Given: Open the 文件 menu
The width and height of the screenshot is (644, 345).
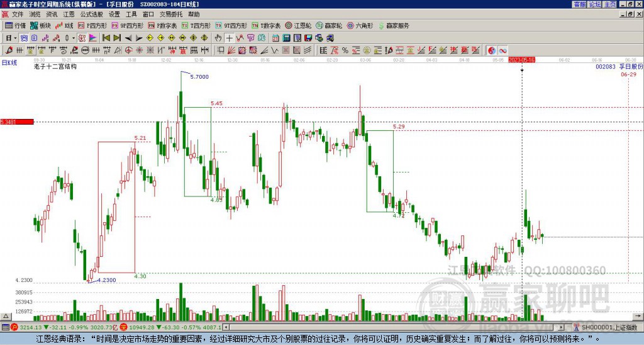Looking at the screenshot, I should pyautogui.click(x=18, y=14).
